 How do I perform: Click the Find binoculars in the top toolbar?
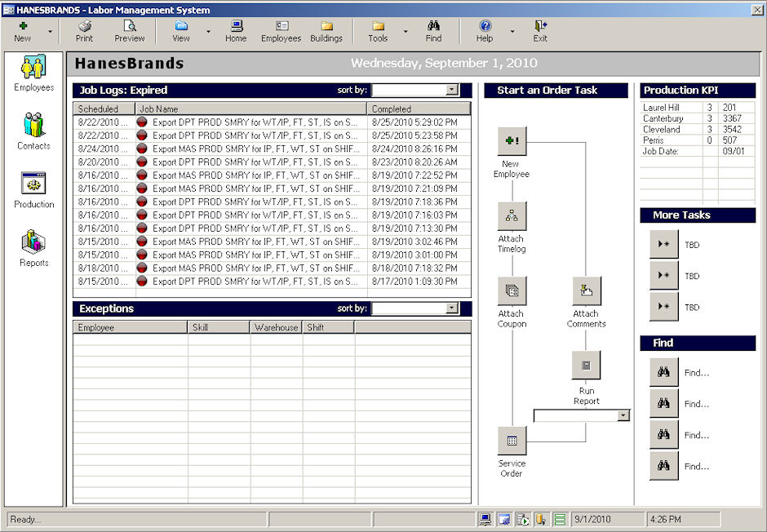coord(433,31)
